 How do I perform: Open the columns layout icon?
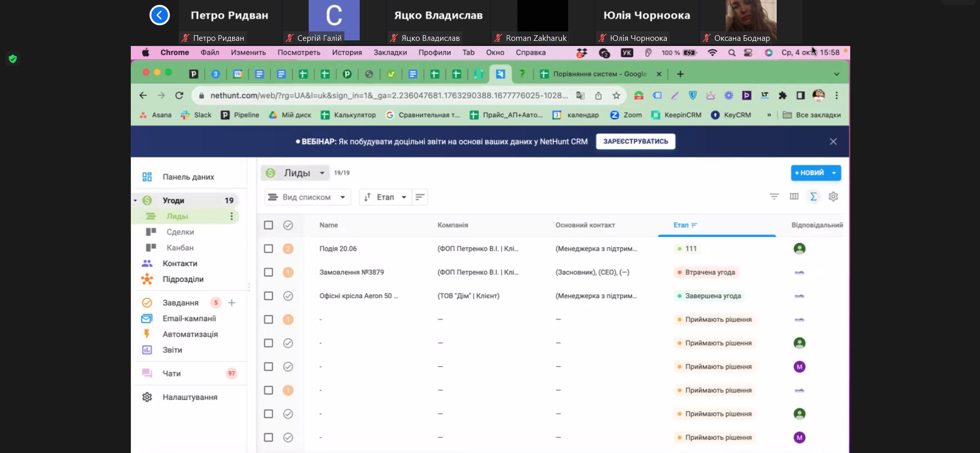tap(794, 197)
